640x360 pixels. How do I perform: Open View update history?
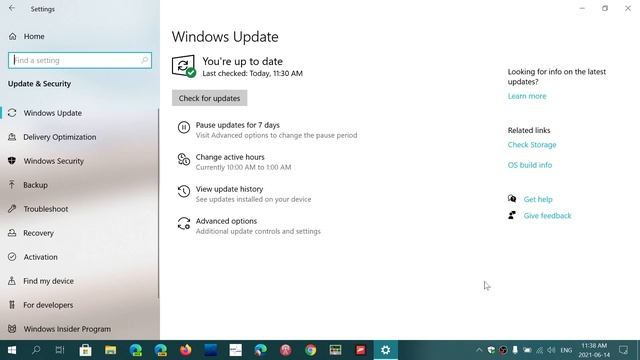tap(229, 189)
